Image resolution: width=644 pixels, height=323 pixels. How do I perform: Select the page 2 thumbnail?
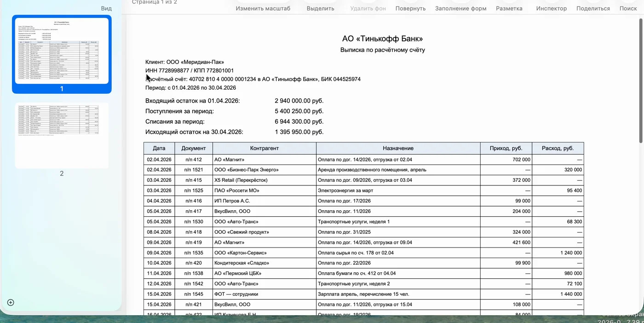62,135
